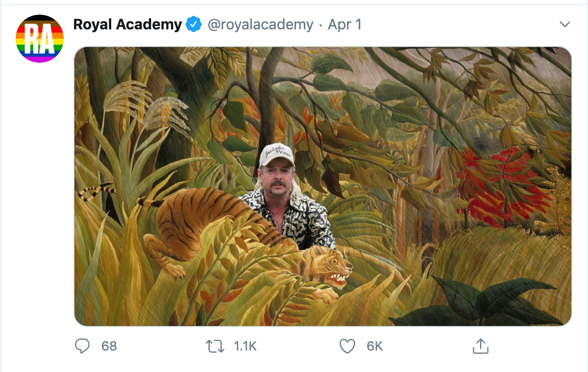Click the 6K like count
The image size is (588, 372).
(x=373, y=346)
